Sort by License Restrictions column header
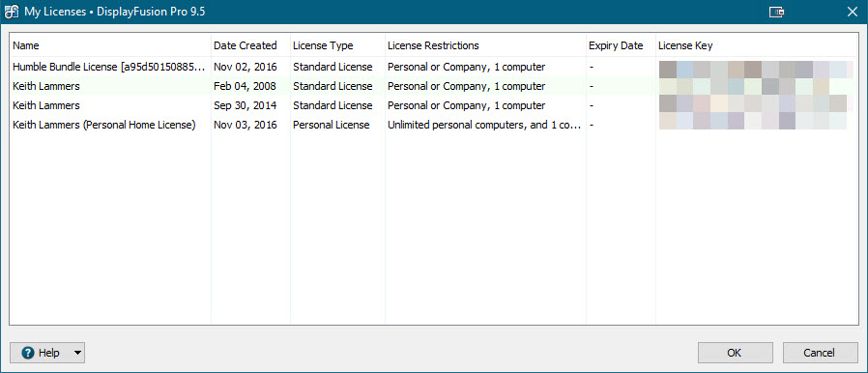Screen dimensions: 868x373 click(485, 45)
